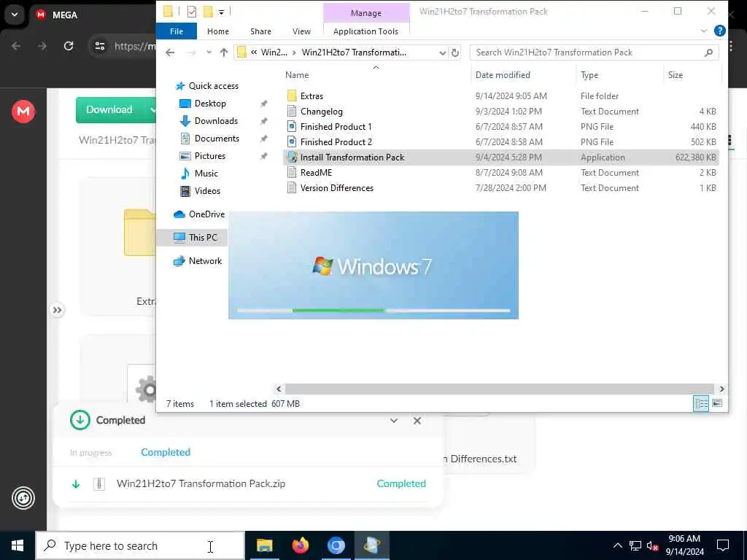The image size is (747, 560).
Task: Go back in Explorer navigation
Action: (170, 52)
